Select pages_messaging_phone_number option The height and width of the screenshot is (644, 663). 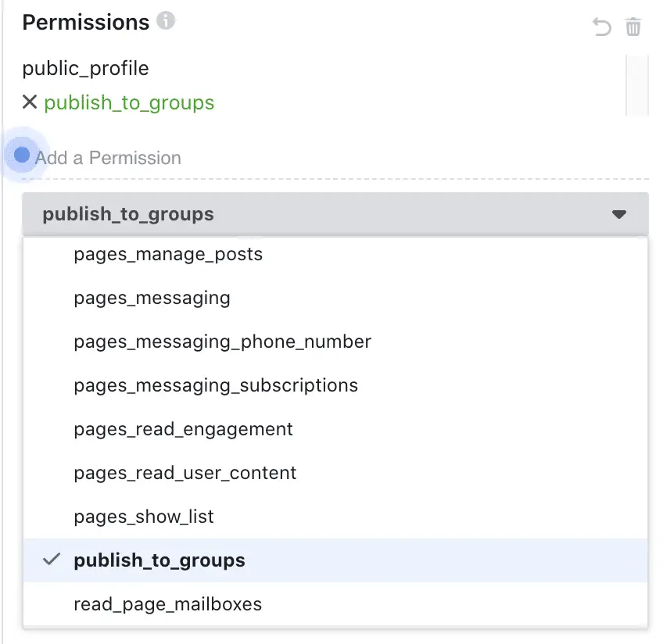(335, 342)
